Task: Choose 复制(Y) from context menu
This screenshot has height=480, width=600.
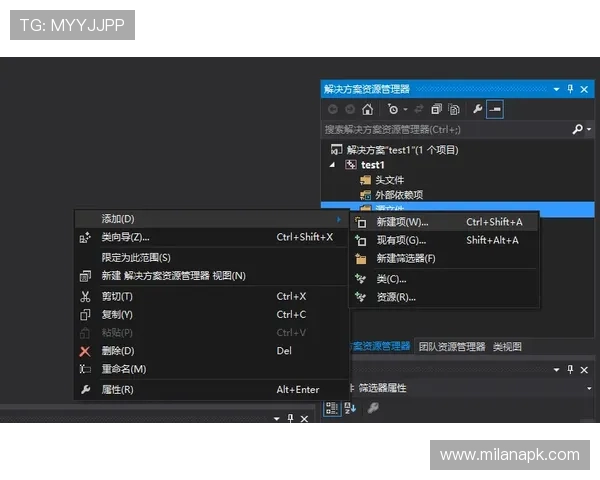Action: (212, 315)
